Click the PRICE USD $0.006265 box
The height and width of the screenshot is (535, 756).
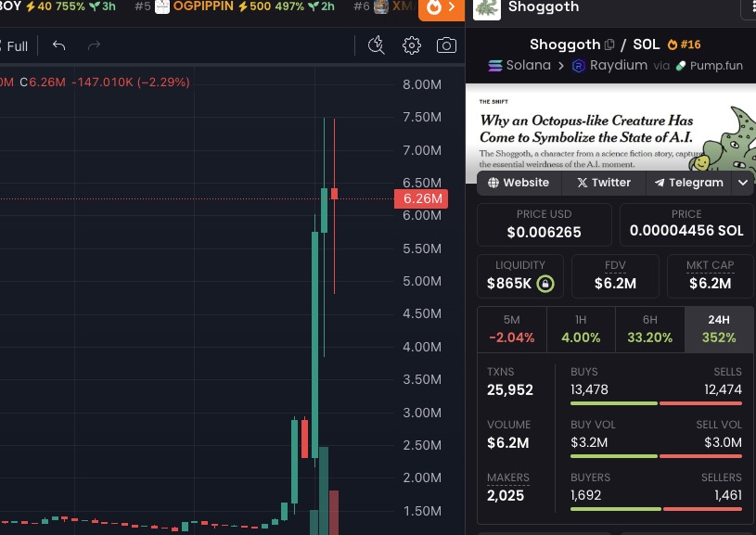click(544, 224)
